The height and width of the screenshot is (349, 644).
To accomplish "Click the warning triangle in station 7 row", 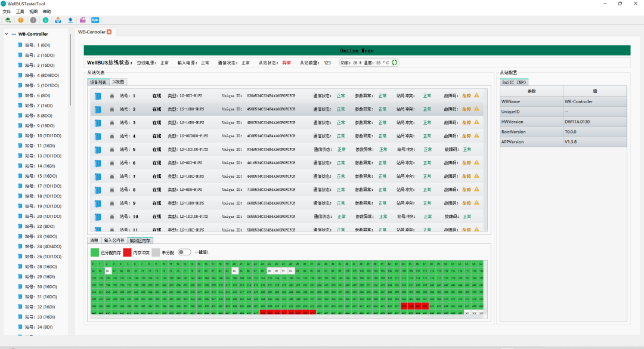I will [x=476, y=176].
